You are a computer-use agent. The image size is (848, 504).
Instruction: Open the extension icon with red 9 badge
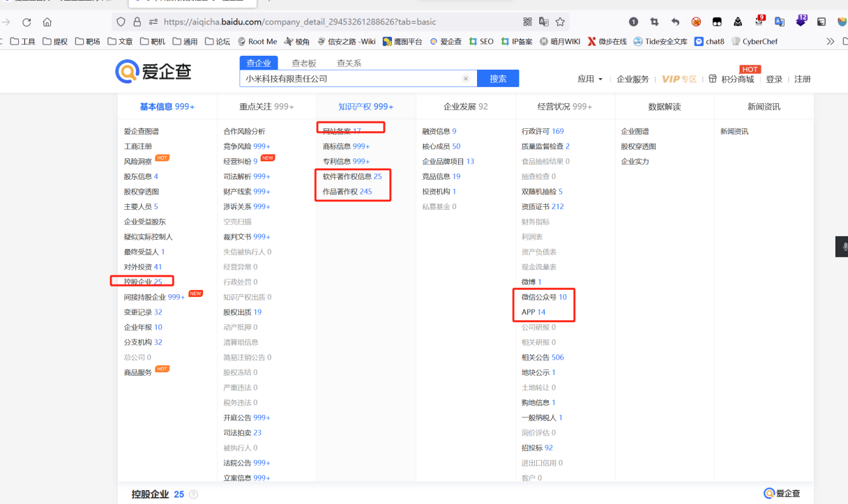pos(759,21)
